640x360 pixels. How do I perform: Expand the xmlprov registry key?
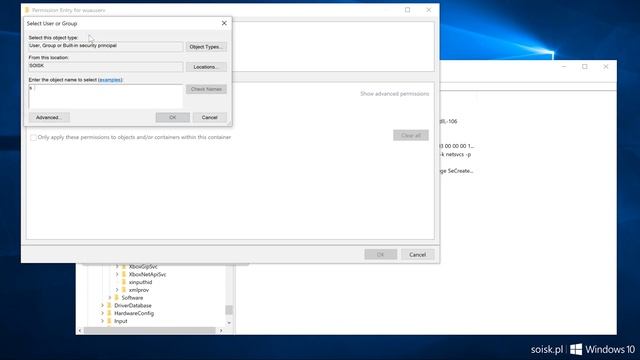tap(117, 290)
